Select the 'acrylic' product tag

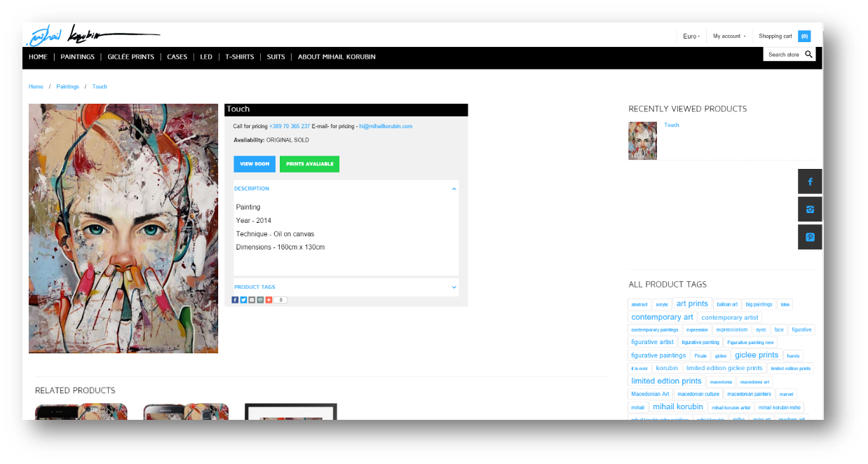662,305
